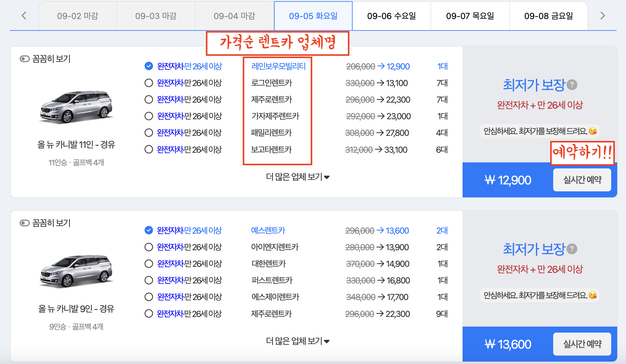Viewport: 626px width, 364px height.
Task: Select the 패밀리렌트카 radio option
Action: (x=149, y=133)
